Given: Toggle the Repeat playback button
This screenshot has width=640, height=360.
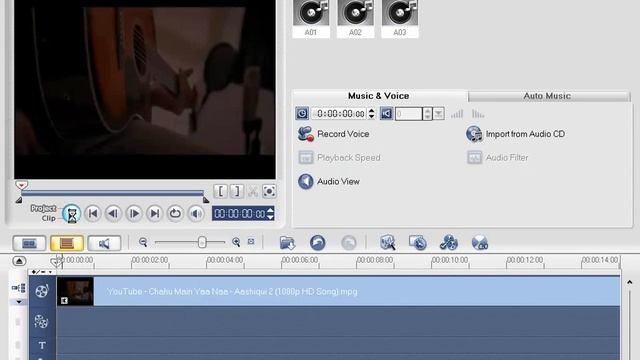Looking at the screenshot, I should [x=175, y=213].
